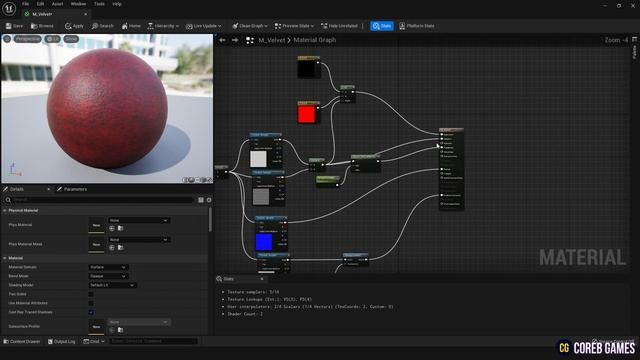The image size is (640, 360).
Task: Select the blue texture sample preview
Action: click(x=264, y=242)
